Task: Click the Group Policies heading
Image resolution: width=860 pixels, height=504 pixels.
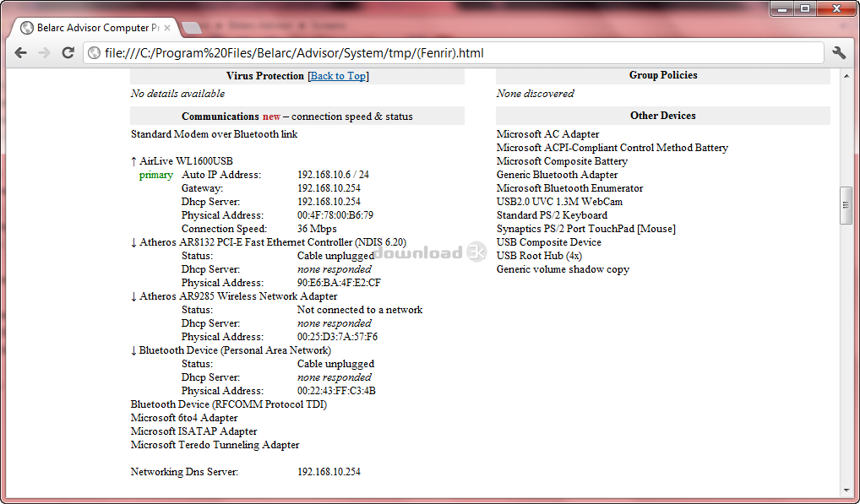Action: pyautogui.click(x=663, y=75)
